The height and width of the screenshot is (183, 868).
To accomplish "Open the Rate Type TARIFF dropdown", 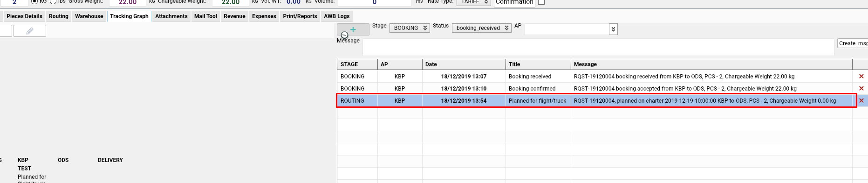I will pyautogui.click(x=473, y=2).
